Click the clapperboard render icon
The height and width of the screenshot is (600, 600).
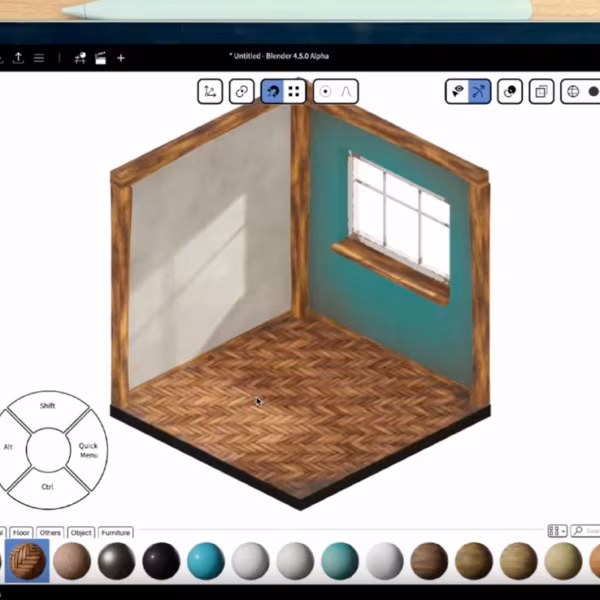(100, 58)
